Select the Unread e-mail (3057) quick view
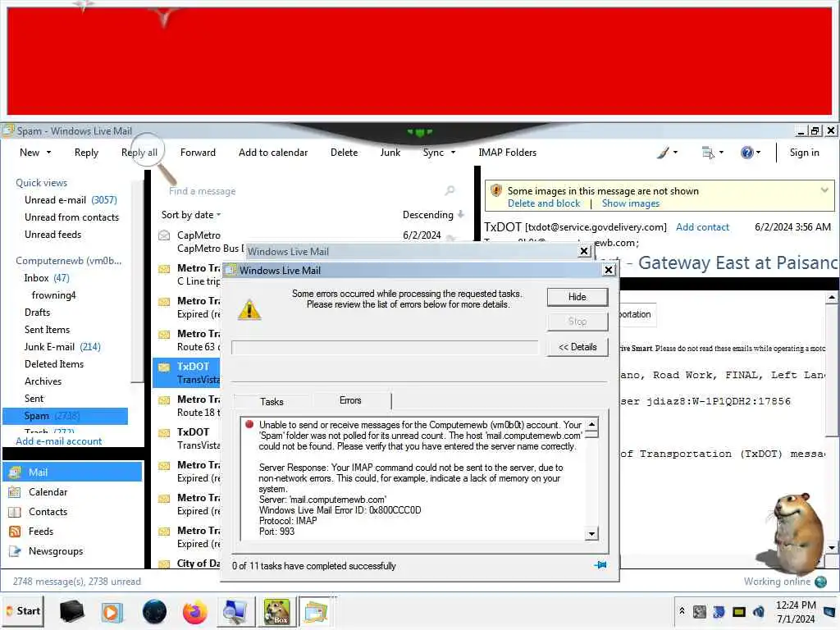This screenshot has height=630, width=840. tap(71, 200)
